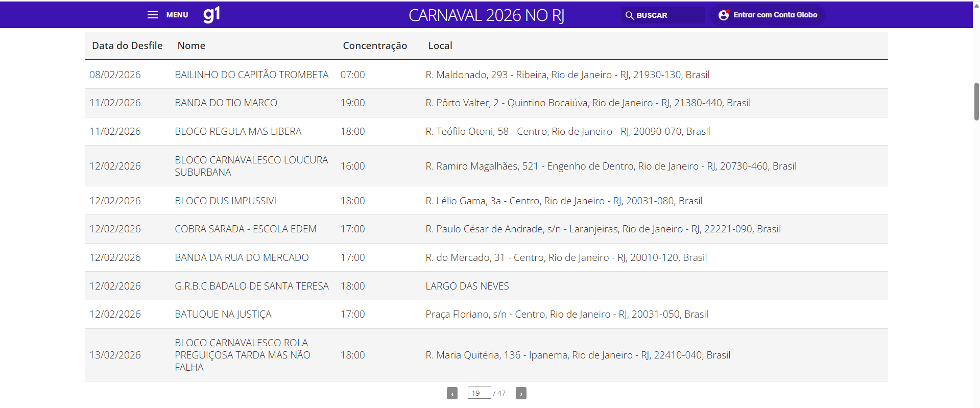Click the Local column header
980x408 pixels.
pyautogui.click(x=440, y=45)
